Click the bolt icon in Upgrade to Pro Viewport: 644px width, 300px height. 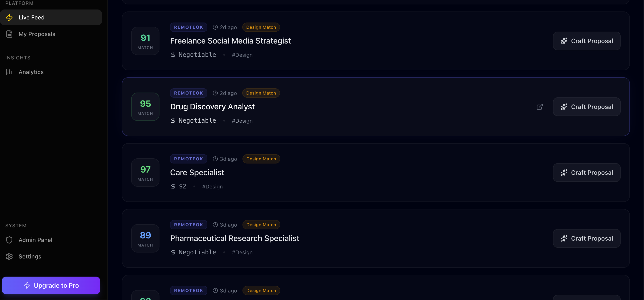pyautogui.click(x=27, y=285)
